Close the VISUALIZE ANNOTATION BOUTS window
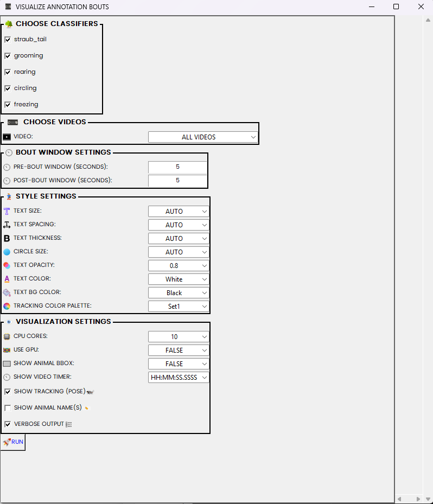433x504 pixels. 421,7
